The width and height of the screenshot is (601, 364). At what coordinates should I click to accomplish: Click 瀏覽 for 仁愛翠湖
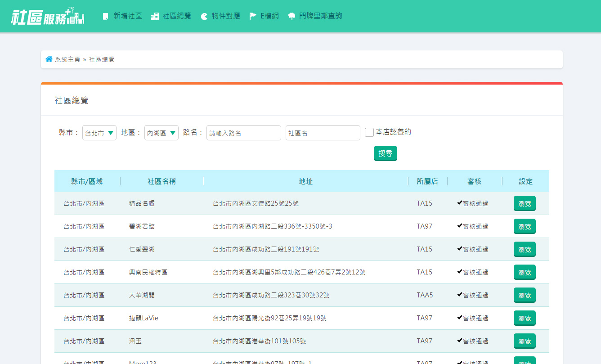click(525, 250)
